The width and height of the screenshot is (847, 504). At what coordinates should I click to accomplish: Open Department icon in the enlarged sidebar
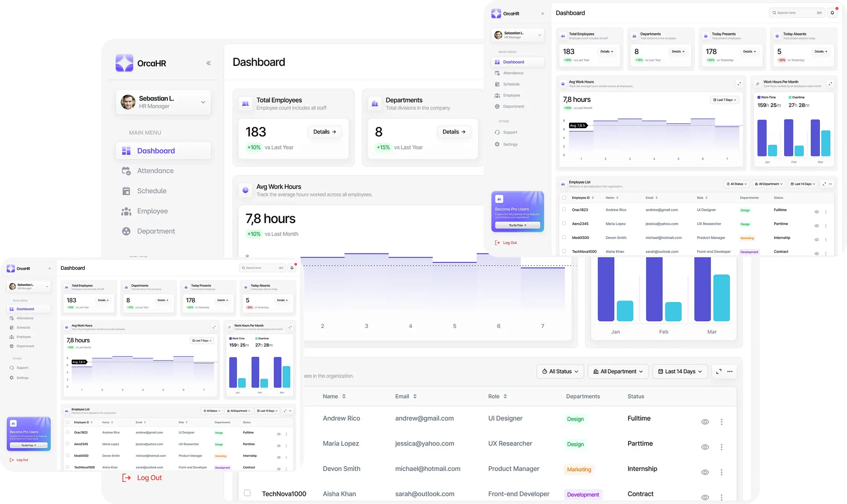(126, 231)
